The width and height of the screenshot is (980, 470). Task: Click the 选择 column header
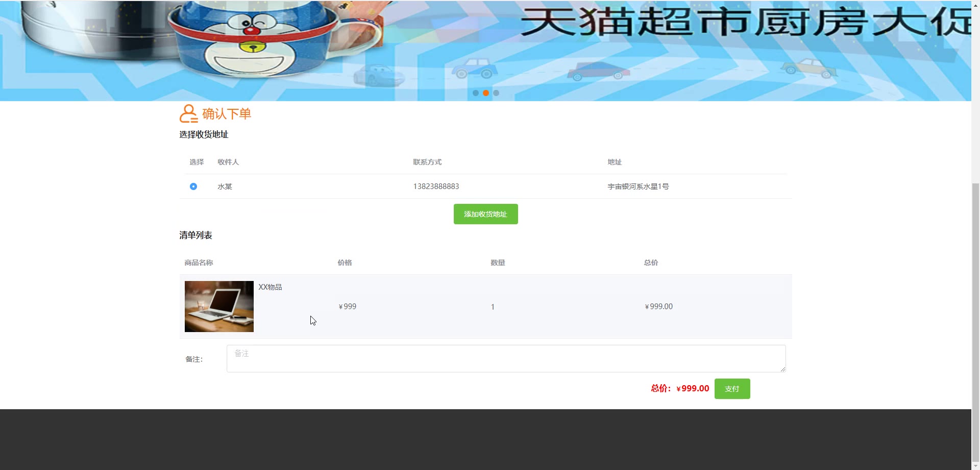click(197, 162)
